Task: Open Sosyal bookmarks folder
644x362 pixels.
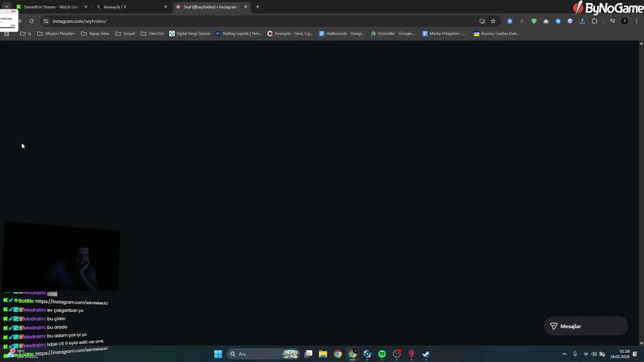Action: (125, 34)
